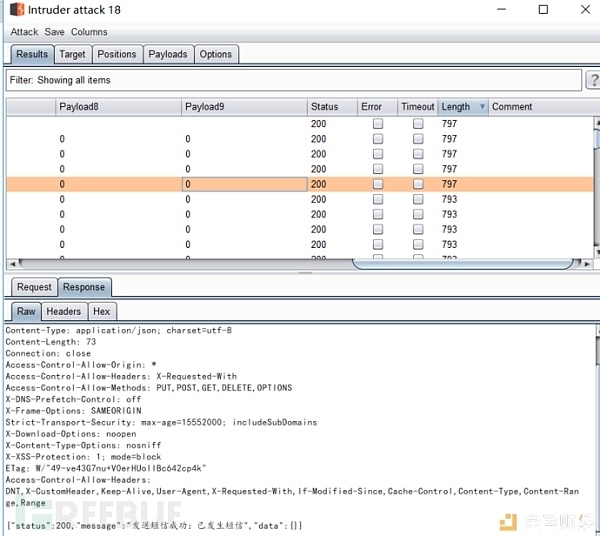The height and width of the screenshot is (536, 600).
Task: Maximize the Intruder attack window
Action: (x=543, y=10)
